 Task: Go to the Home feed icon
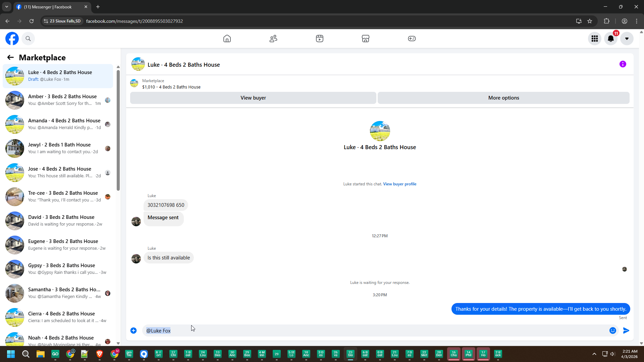[227, 39]
